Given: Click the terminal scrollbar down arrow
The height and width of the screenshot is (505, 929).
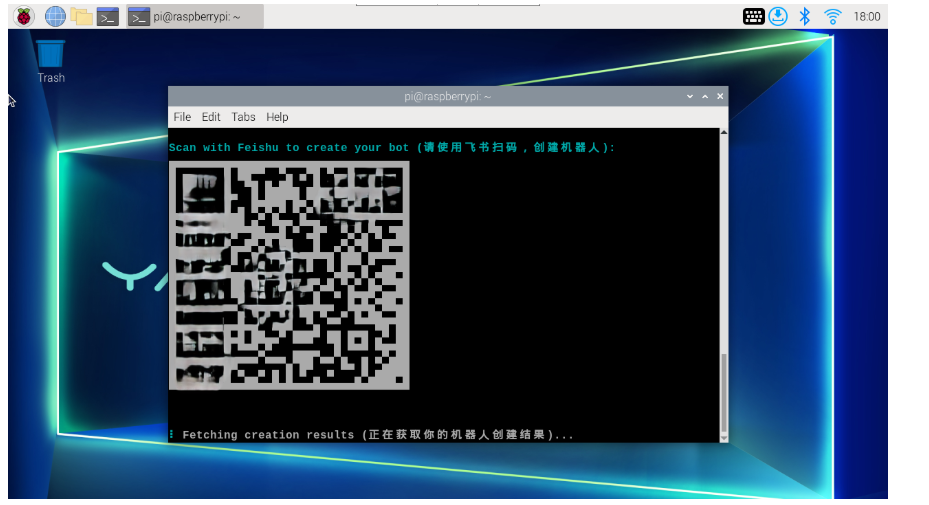Looking at the screenshot, I should pyautogui.click(x=723, y=438).
